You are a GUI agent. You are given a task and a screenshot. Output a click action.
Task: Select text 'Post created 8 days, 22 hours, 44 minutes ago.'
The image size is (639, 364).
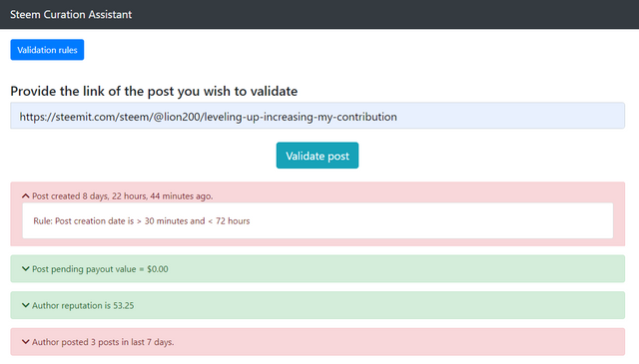click(122, 196)
